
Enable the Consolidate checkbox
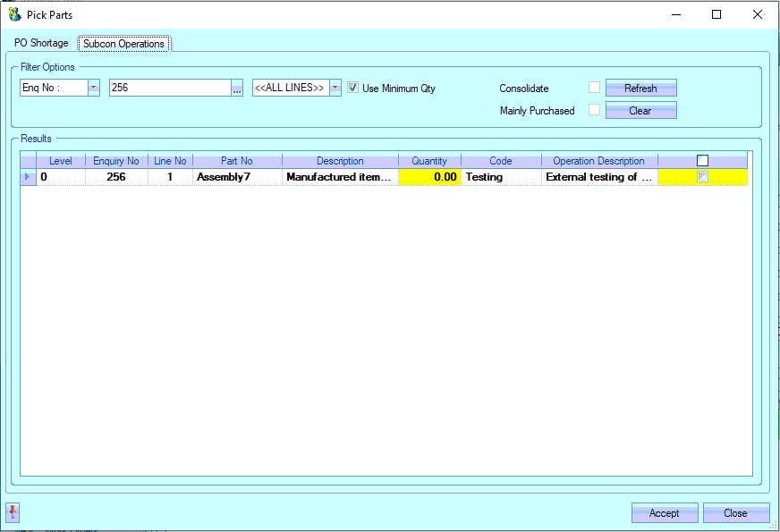coord(594,88)
